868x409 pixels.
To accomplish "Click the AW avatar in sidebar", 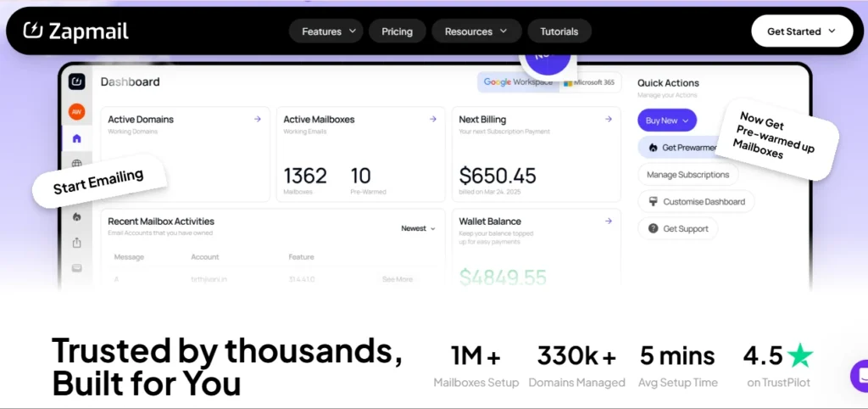I will [x=76, y=112].
